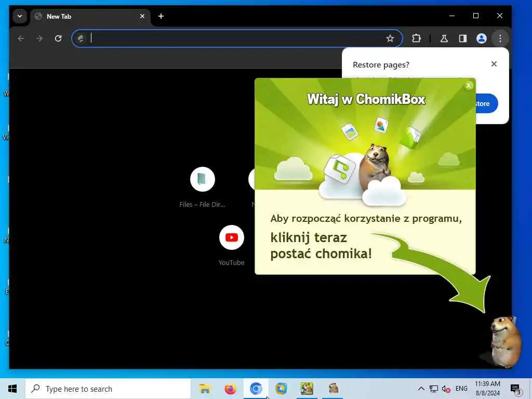Click the Restore button
The width and height of the screenshot is (532, 399).
pyautogui.click(x=486, y=103)
